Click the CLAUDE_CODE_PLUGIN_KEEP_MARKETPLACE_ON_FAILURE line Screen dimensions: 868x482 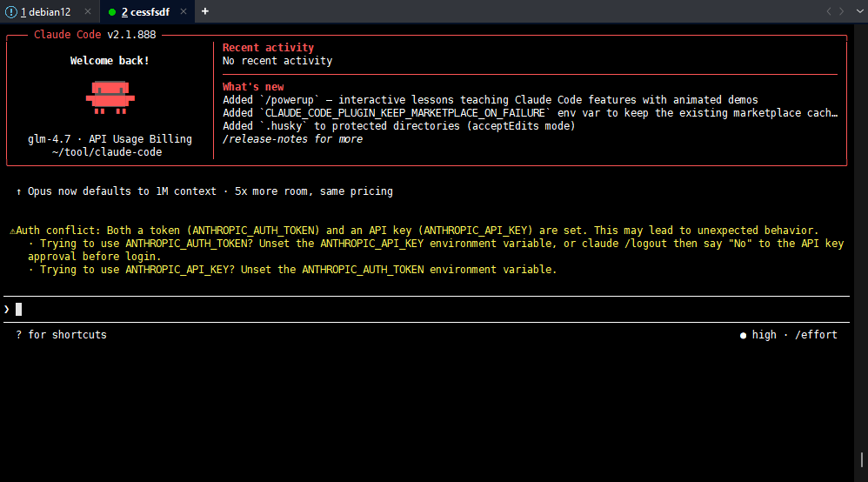[530, 113]
